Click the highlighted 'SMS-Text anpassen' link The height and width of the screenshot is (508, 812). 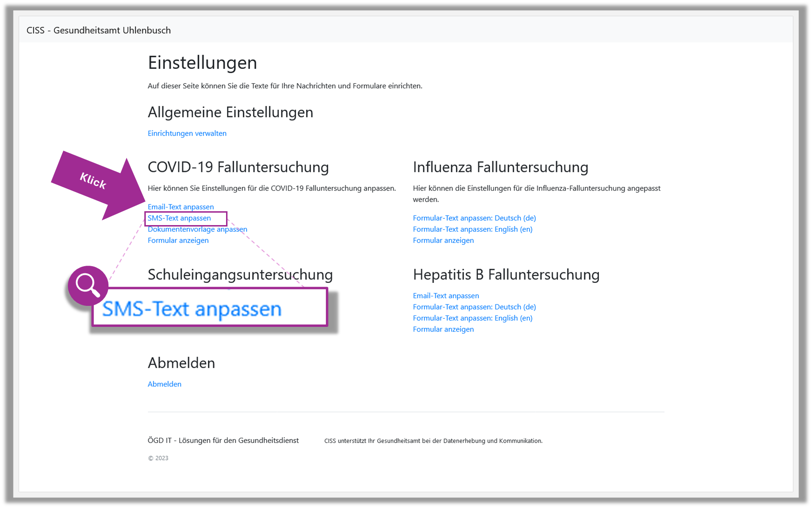pos(179,218)
